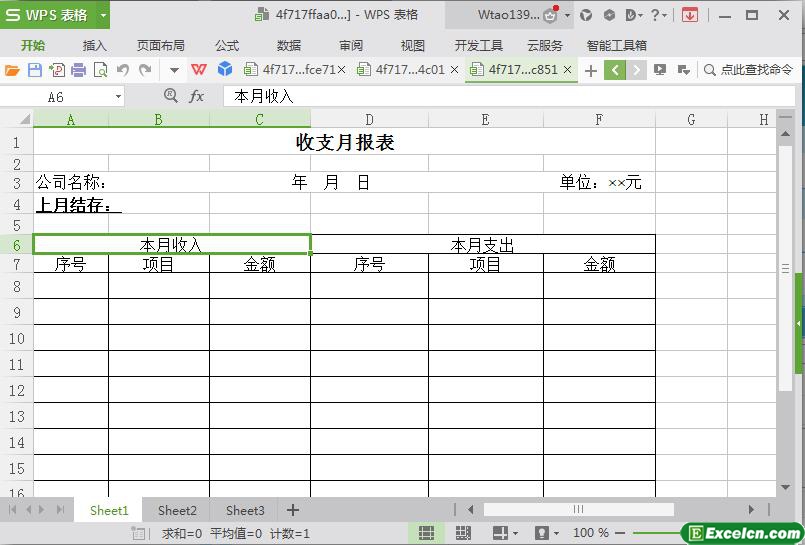The width and height of the screenshot is (805, 545).
Task: Undo the last action
Action: tap(123, 70)
